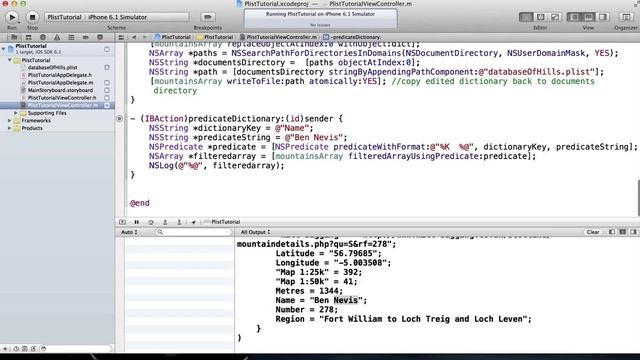Toggle the Debug area view button
Image resolution: width=640 pixels, height=360 pixels.
click(589, 17)
